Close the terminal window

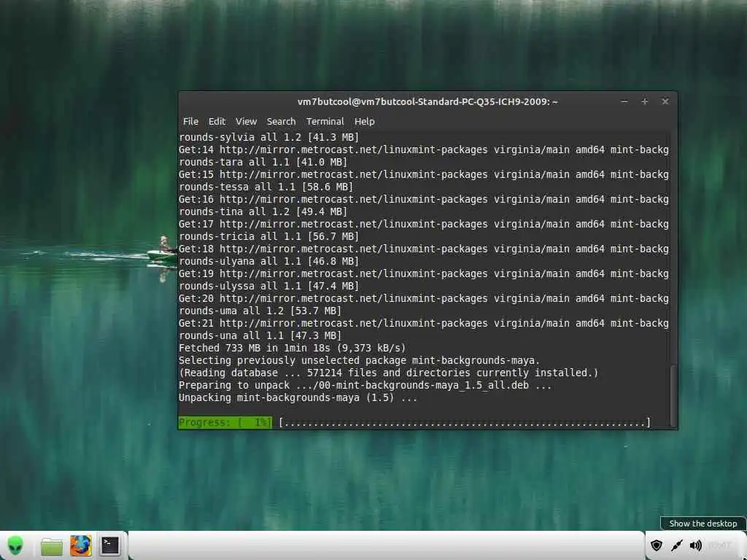[x=665, y=101]
